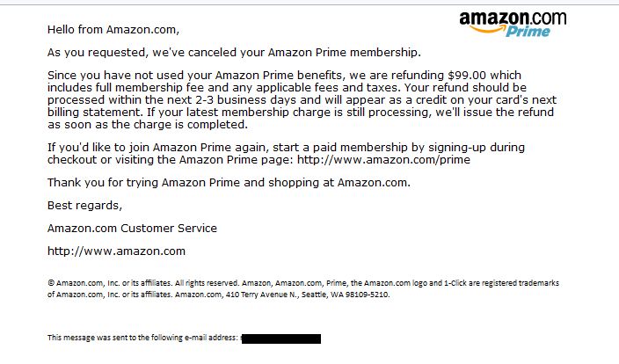The image size is (619, 364).
Task: Visit the http://www.amazon.com signature link
Action: 116,251
